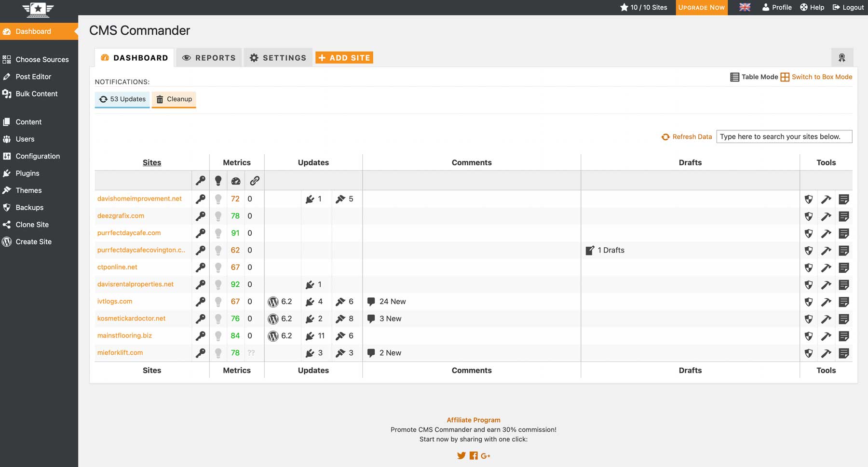This screenshot has height=467, width=868.
Task: Open the key login icon for deezgrafix.com
Action: pos(201,215)
